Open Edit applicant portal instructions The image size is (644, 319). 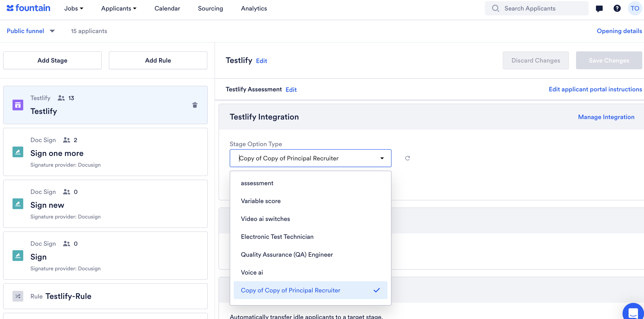[x=595, y=90]
